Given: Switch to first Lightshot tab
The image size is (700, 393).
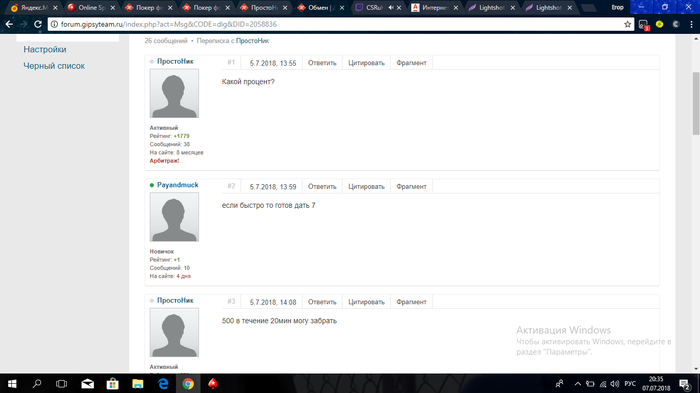Looking at the screenshot, I should pos(492,8).
